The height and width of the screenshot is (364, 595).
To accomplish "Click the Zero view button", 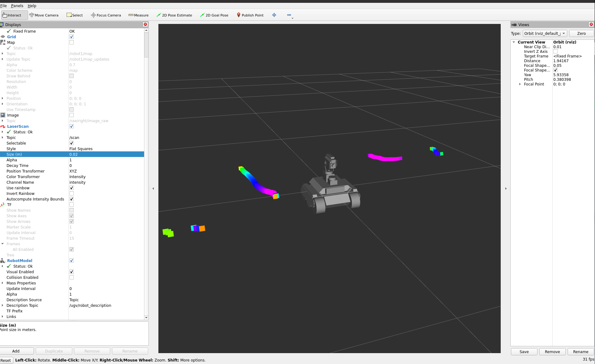I will 581,33.
